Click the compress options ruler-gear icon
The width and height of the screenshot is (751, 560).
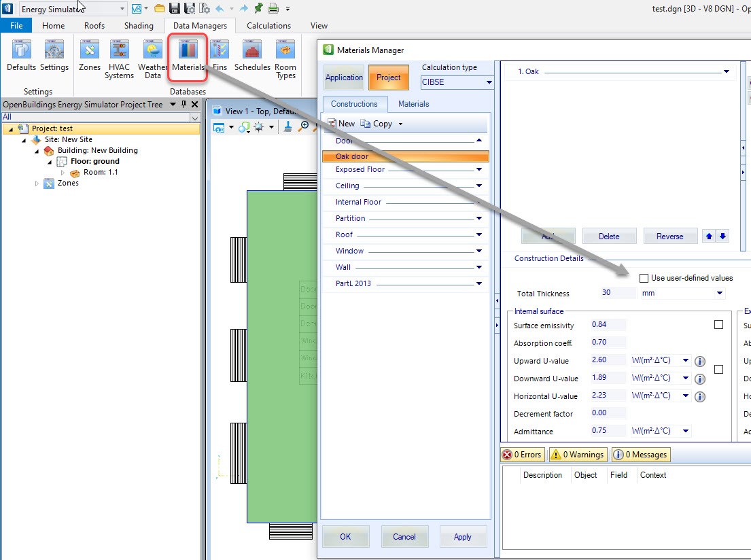click(x=205, y=8)
